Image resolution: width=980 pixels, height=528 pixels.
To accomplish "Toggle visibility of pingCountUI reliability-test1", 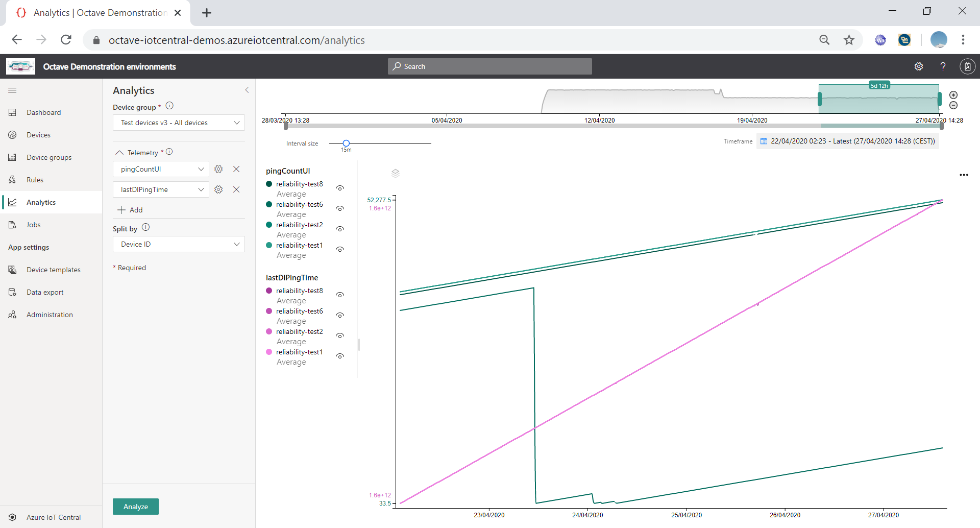I will tap(340, 250).
